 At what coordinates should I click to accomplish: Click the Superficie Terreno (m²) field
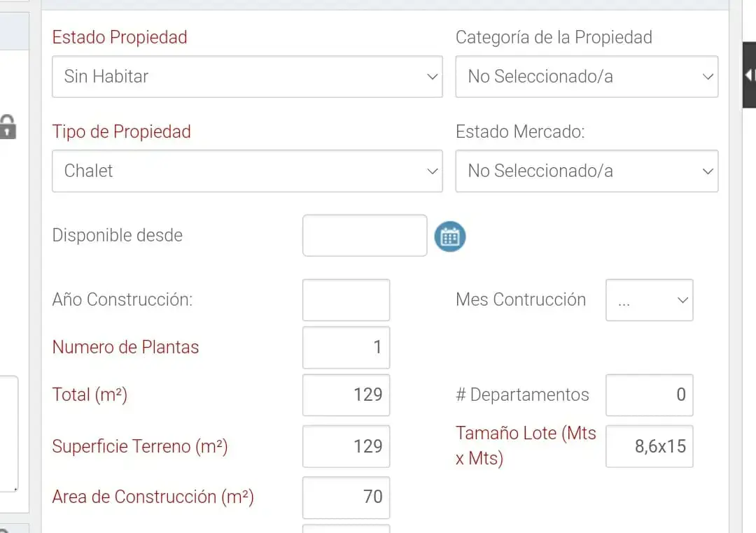click(x=346, y=446)
